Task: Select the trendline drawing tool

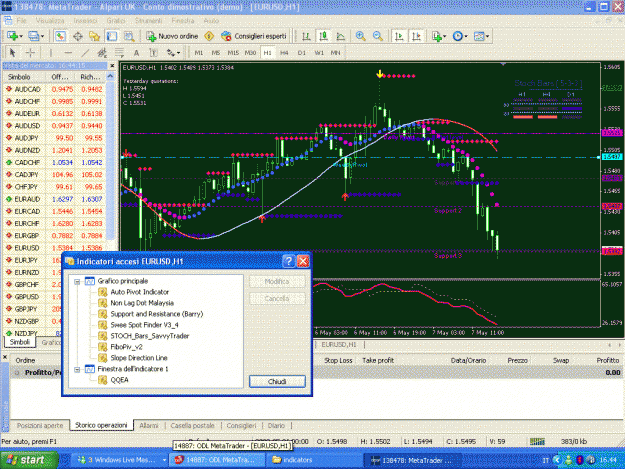Action: tap(85, 53)
